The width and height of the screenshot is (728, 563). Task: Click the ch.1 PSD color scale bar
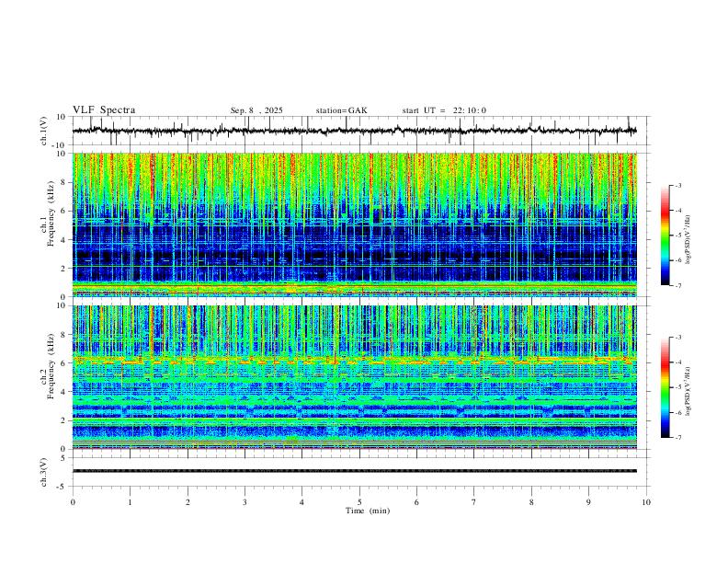click(x=665, y=236)
